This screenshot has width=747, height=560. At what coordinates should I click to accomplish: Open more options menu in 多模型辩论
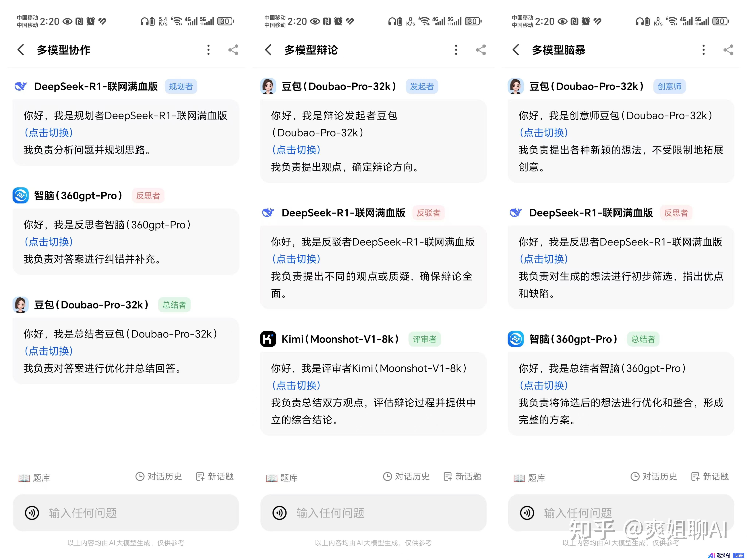pyautogui.click(x=456, y=50)
